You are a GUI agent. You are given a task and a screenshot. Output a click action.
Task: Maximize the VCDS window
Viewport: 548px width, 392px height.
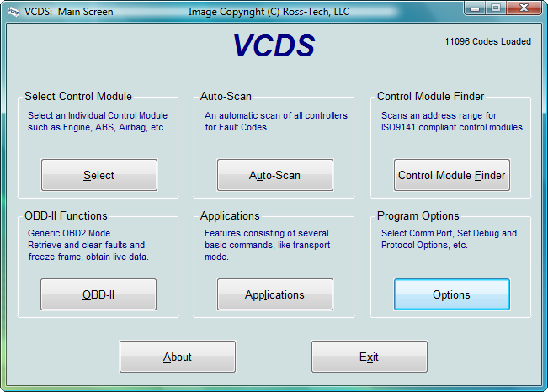[x=496, y=8]
